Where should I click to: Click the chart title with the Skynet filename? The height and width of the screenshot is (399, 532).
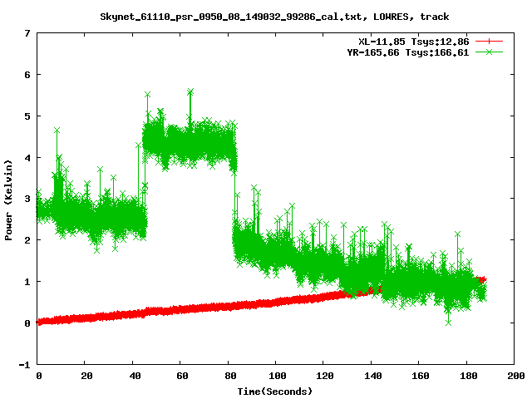point(275,16)
